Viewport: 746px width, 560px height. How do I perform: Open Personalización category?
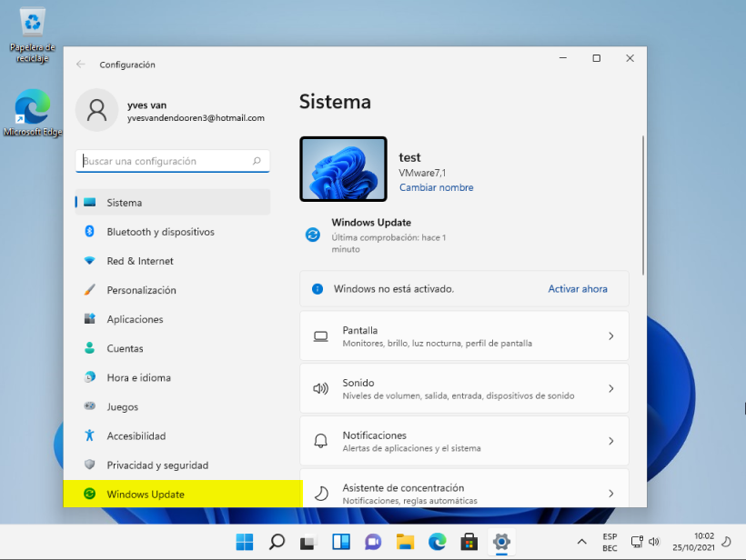(173, 289)
